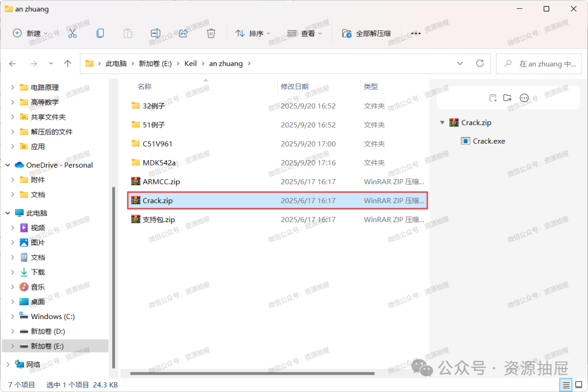588x392 pixels.
Task: Click the Paste icon in toolbar
Action: pyautogui.click(x=128, y=33)
